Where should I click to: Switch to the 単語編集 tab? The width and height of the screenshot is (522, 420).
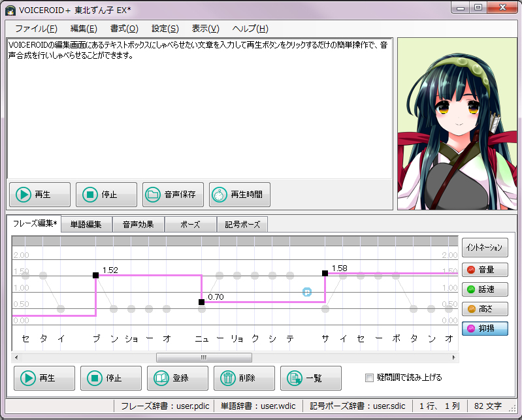click(86, 225)
